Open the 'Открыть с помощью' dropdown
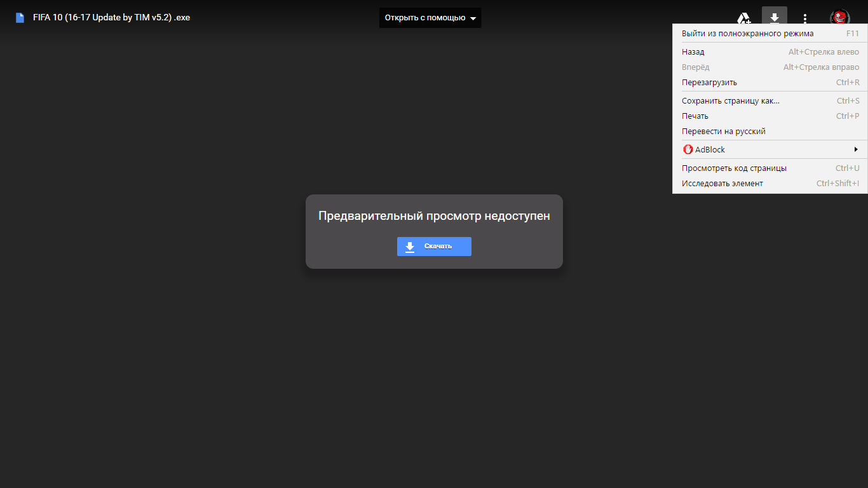 [430, 18]
